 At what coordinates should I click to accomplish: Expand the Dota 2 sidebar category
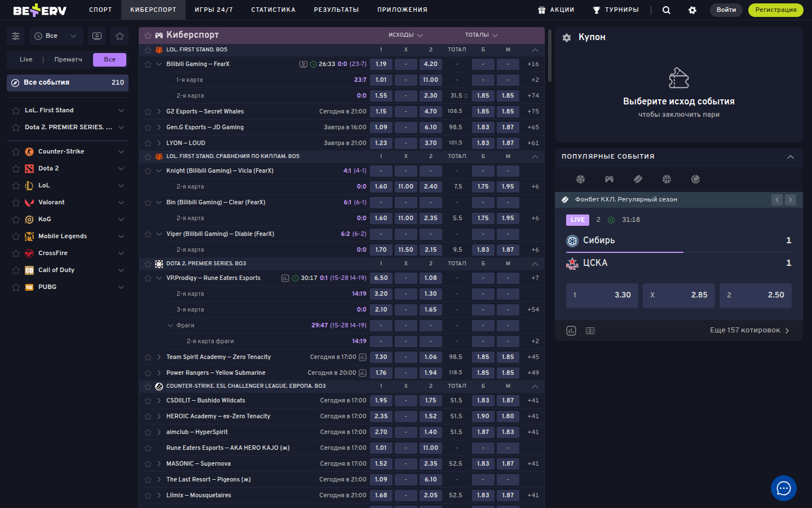(x=121, y=169)
